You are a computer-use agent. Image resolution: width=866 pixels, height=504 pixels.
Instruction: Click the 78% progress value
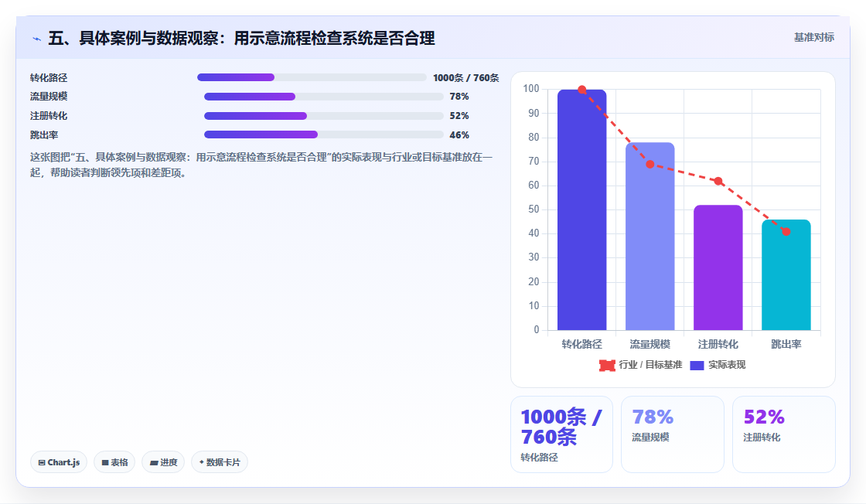(459, 97)
